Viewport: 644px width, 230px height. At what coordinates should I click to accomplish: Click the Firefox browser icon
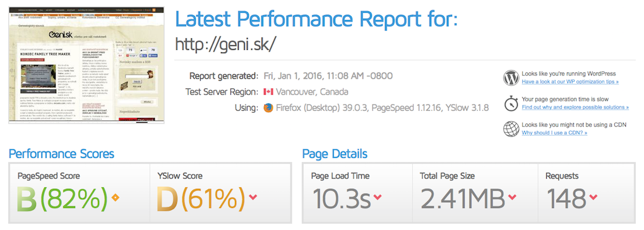(268, 108)
